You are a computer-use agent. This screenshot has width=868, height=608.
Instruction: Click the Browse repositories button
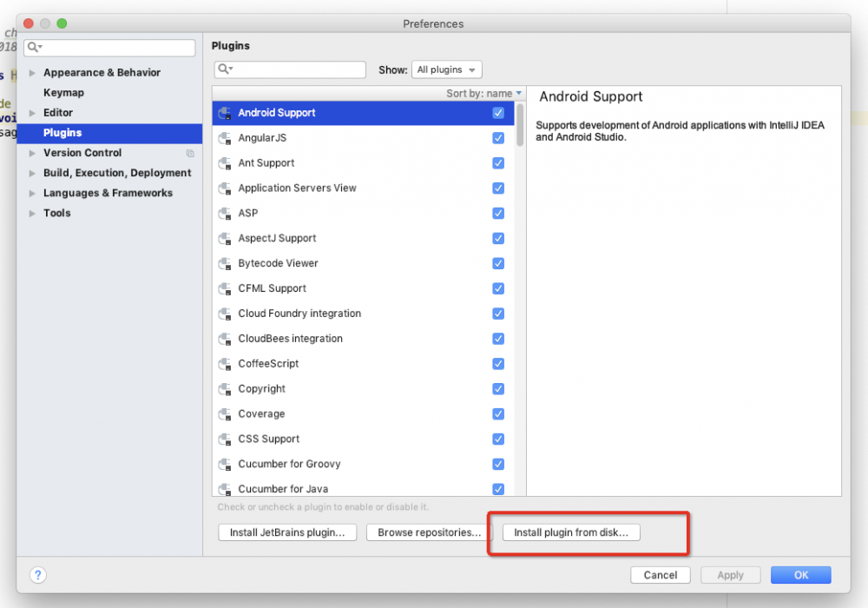point(429,532)
